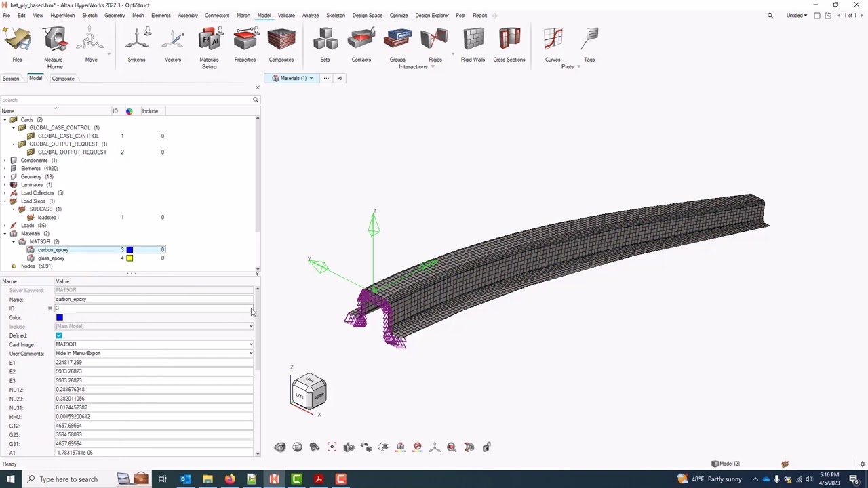Switch to the Optimize ribbon tab
The image size is (868, 488).
(x=399, y=15)
